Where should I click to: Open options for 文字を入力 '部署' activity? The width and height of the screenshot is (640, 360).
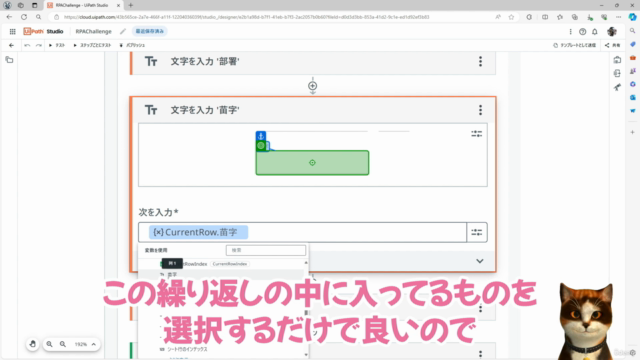tap(480, 62)
